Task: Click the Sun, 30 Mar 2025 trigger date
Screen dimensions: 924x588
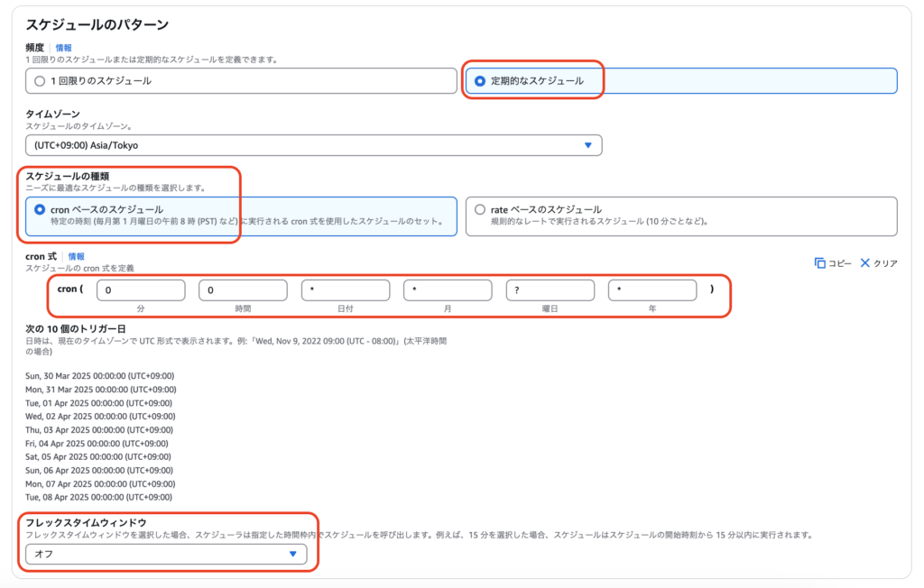Action: (x=99, y=376)
